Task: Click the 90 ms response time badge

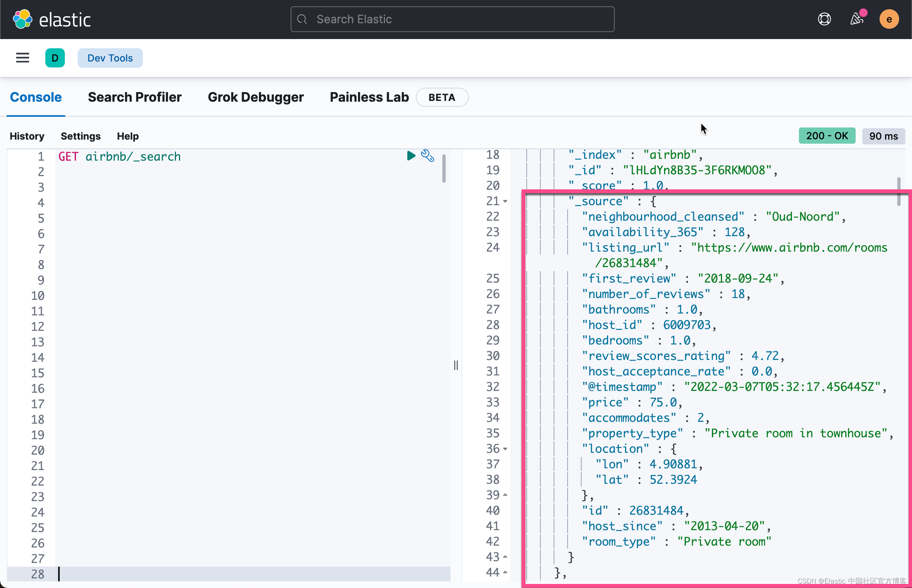Action: pyautogui.click(x=883, y=136)
